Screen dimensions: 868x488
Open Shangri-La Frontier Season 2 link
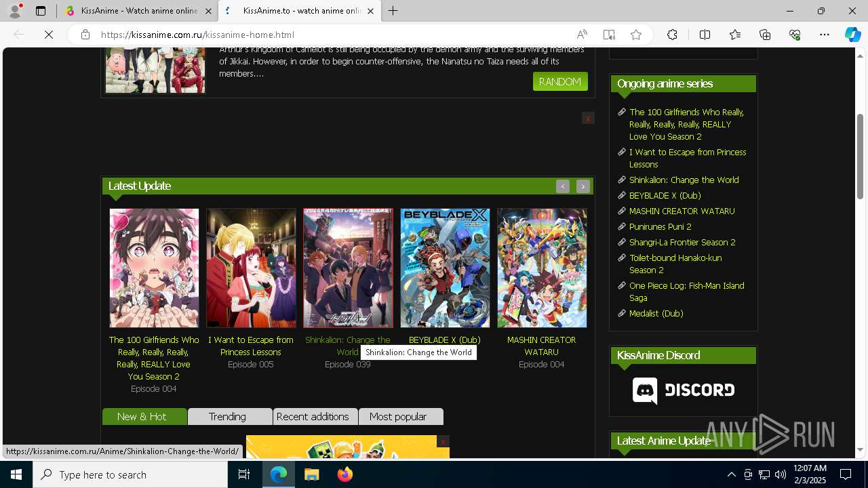[682, 242]
